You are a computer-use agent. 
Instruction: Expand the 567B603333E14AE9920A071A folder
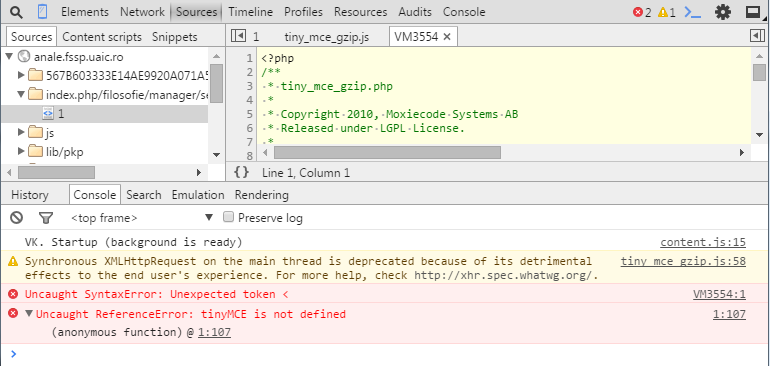point(21,75)
